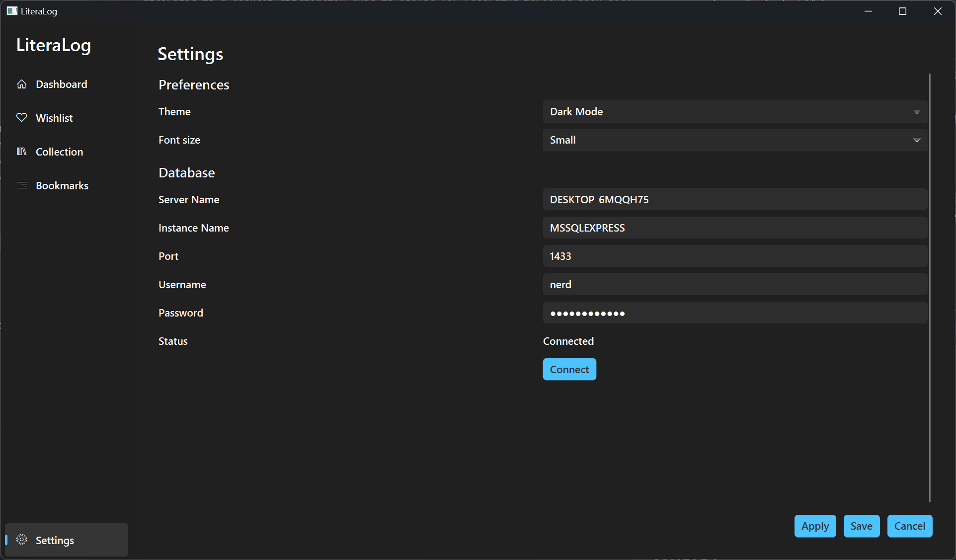
Task: Click the Server Name label
Action: (x=189, y=199)
